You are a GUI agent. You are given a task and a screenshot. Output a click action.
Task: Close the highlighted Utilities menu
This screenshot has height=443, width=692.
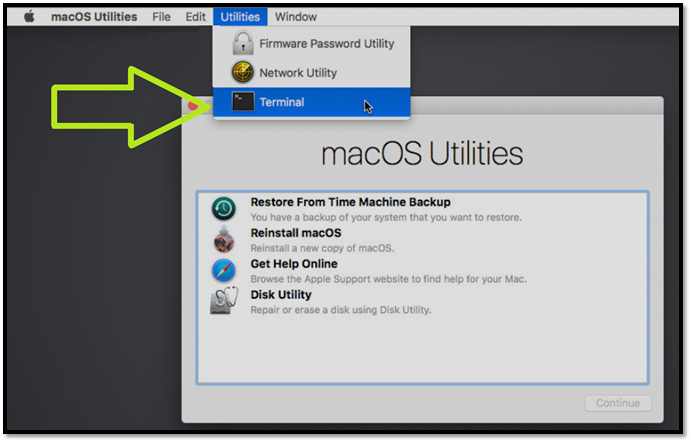(240, 17)
